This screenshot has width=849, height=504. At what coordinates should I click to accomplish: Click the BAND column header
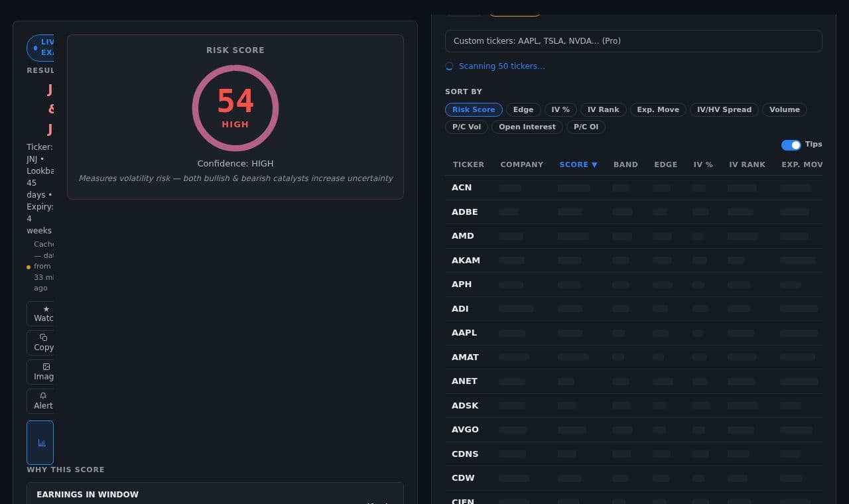(x=625, y=164)
